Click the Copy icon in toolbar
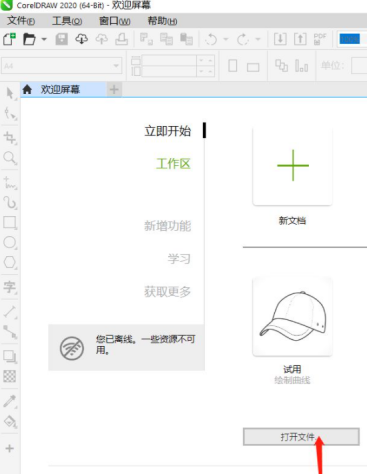This screenshot has height=474, width=367. point(166,39)
